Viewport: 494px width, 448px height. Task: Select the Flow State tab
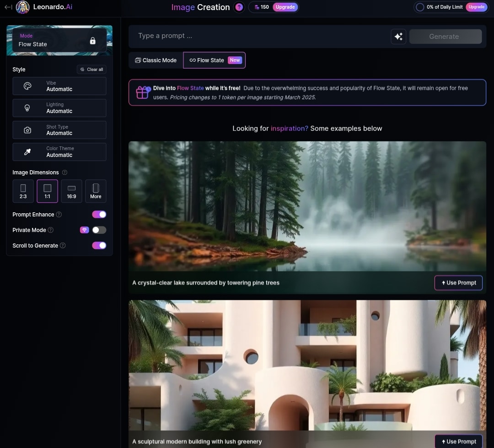214,60
